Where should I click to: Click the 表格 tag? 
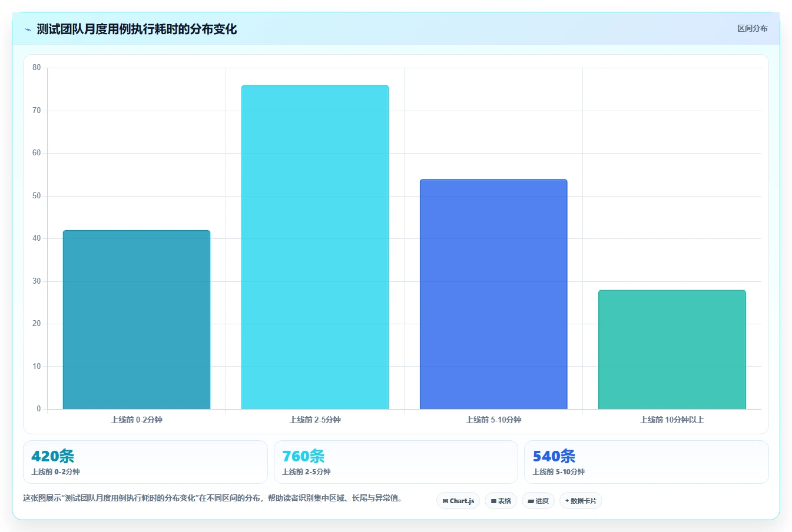pos(501,501)
